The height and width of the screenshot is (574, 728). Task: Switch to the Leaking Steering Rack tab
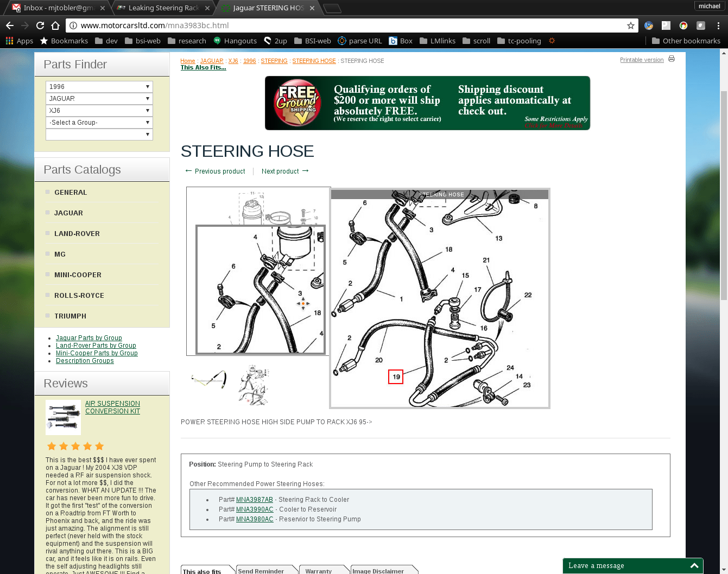tap(163, 8)
